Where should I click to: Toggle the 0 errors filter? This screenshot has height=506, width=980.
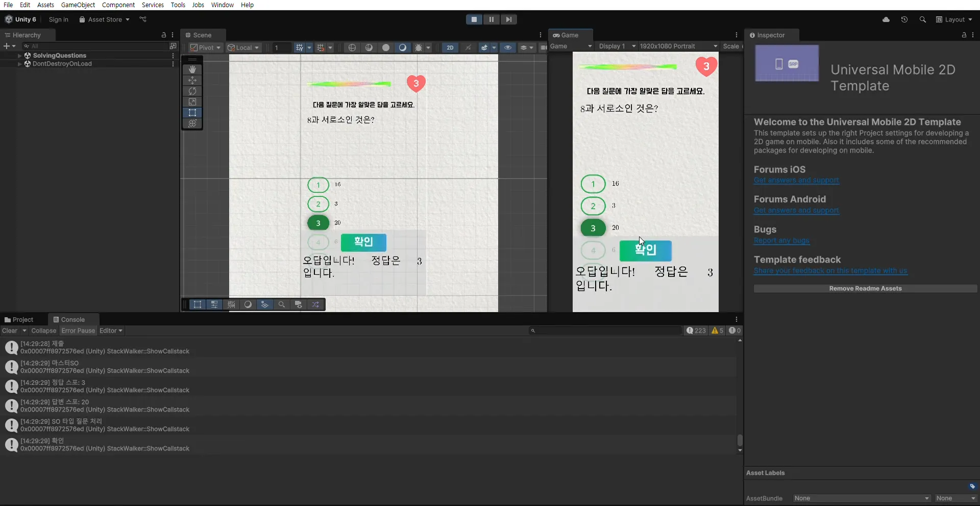tap(734, 331)
